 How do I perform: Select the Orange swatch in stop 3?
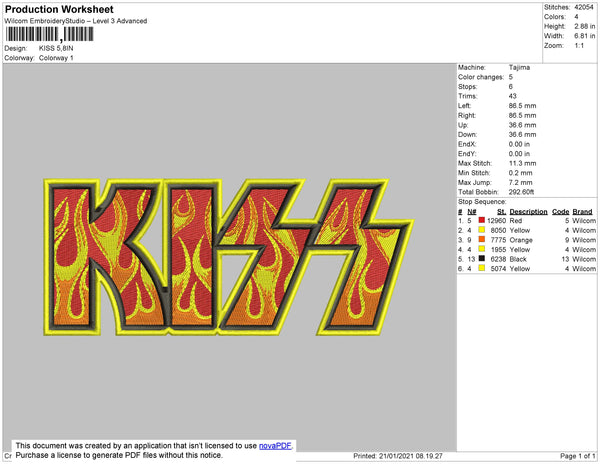[x=481, y=239]
